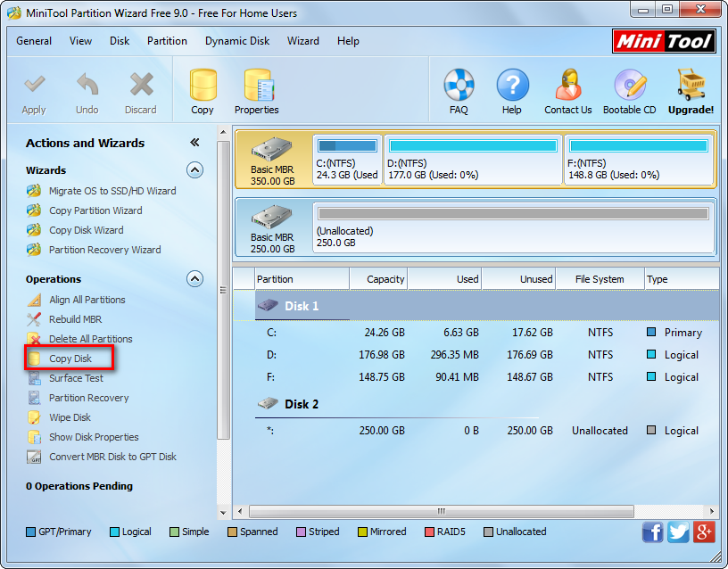Select the 250.0 GB Unallocated block

tap(513, 228)
